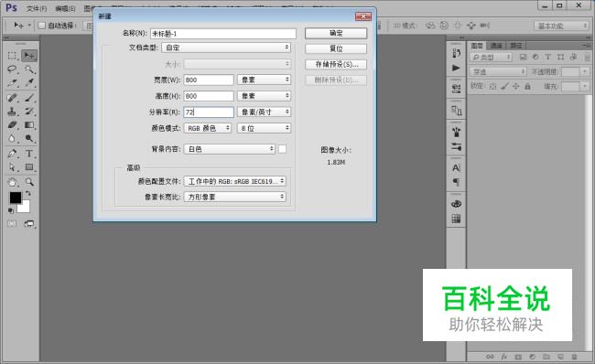Click the 确定 button
Screen dimensions: 595x364
tap(336, 33)
